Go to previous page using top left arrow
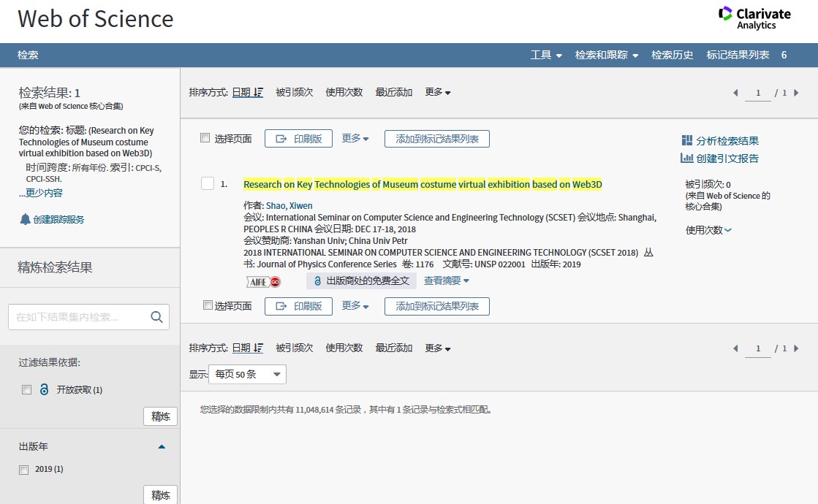Image resolution: width=818 pixels, height=504 pixels. (x=735, y=93)
